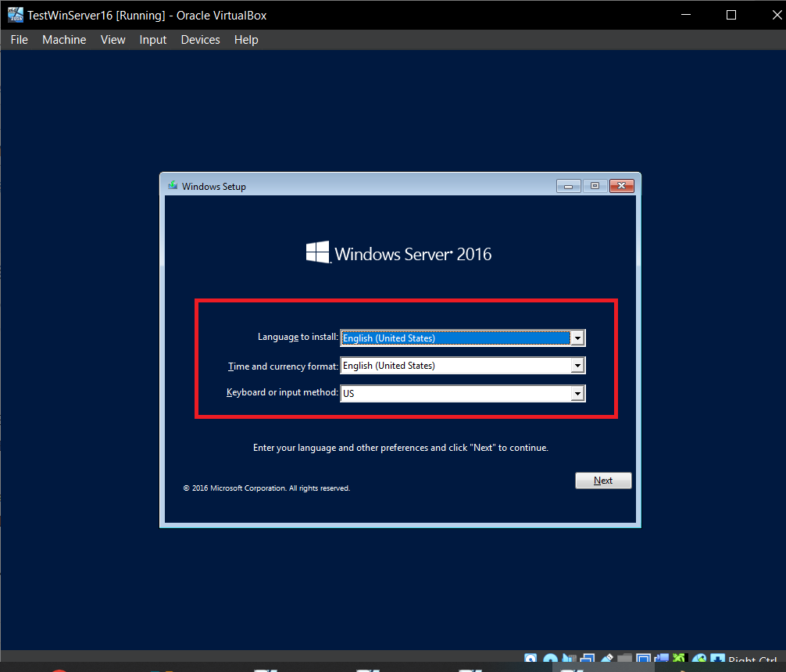Click the Windows Setup icon in dialog title
786x672 pixels.
pos(173,186)
